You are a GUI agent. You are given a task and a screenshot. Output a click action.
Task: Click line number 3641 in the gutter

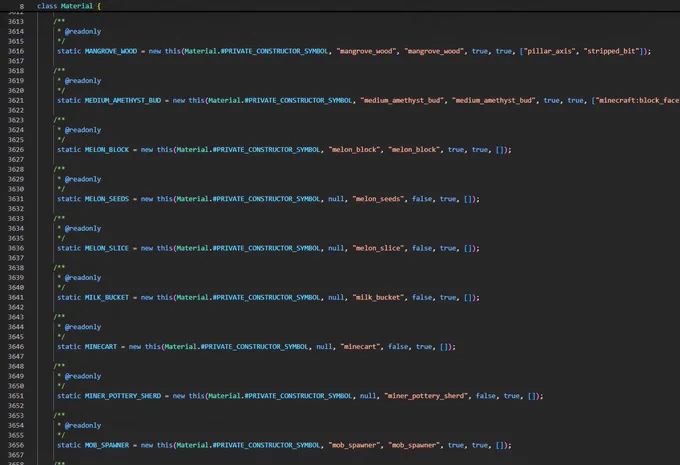pyautogui.click(x=16, y=297)
